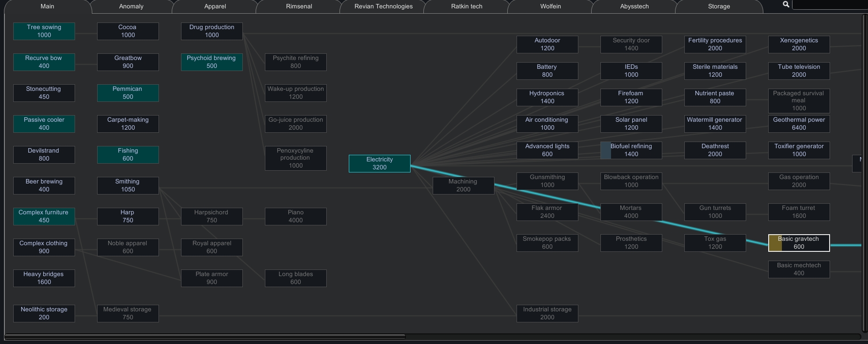Choose the Psychite refining node
868x344 pixels.
296,62
